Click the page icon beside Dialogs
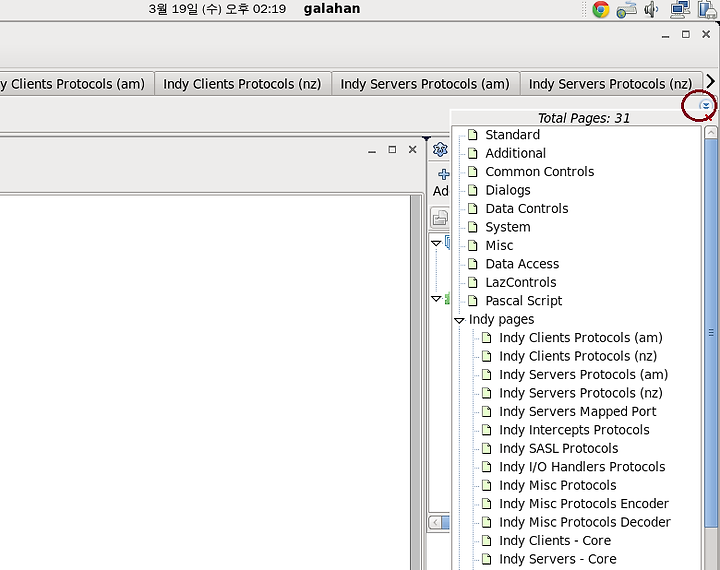The width and height of the screenshot is (720, 570). coord(472,190)
